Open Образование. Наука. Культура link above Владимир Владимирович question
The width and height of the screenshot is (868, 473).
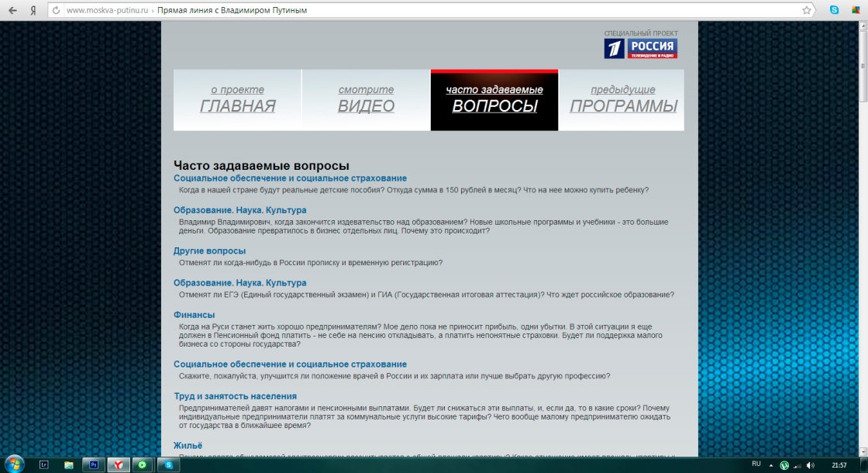(x=239, y=210)
